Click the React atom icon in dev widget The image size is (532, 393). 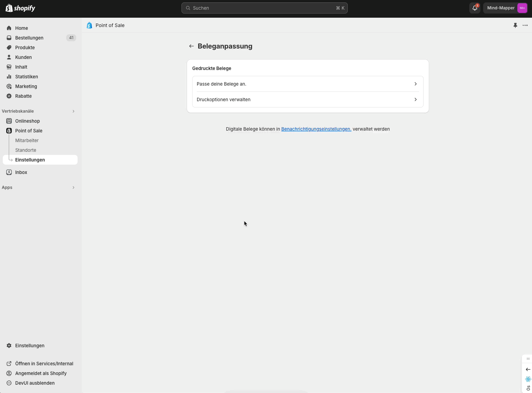pyautogui.click(x=528, y=379)
